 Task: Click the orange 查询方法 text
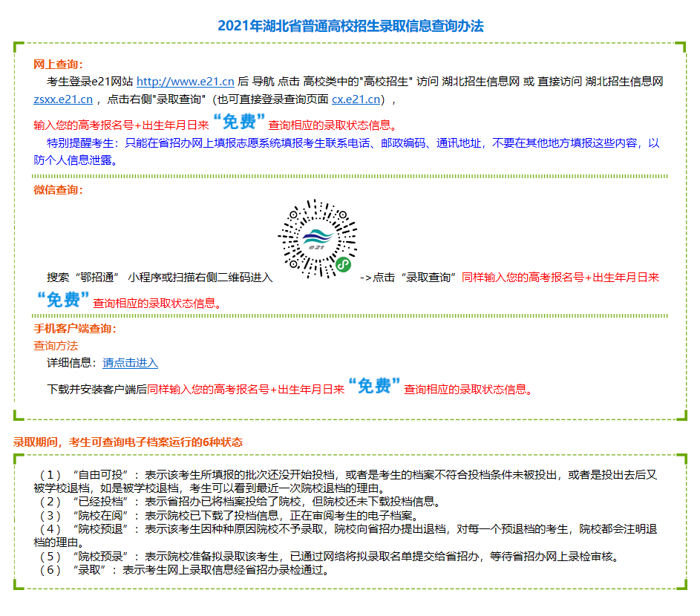click(56, 346)
